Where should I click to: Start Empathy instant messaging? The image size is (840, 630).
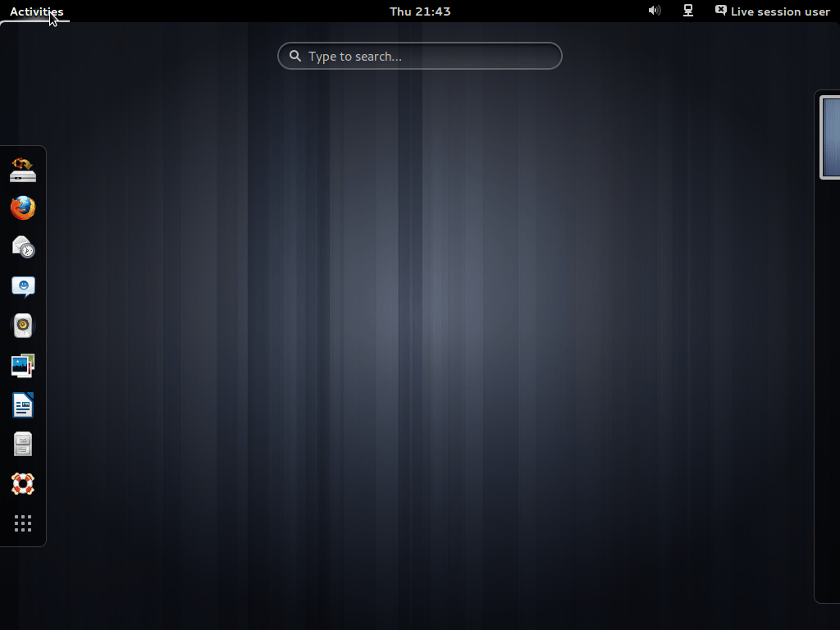point(22,286)
